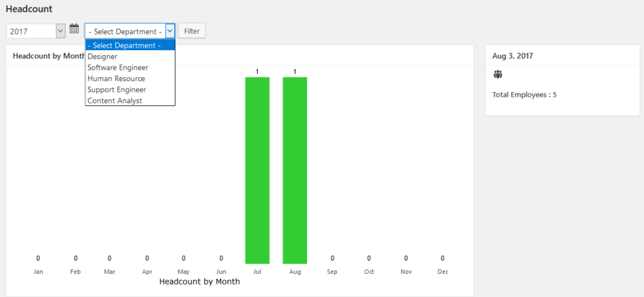
Task: Click the Headcount by Month chart caption
Action: click(x=199, y=282)
